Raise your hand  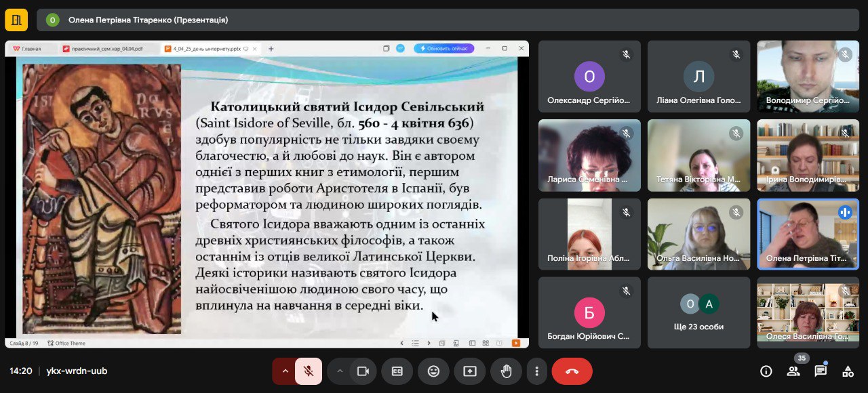pyautogui.click(x=506, y=371)
